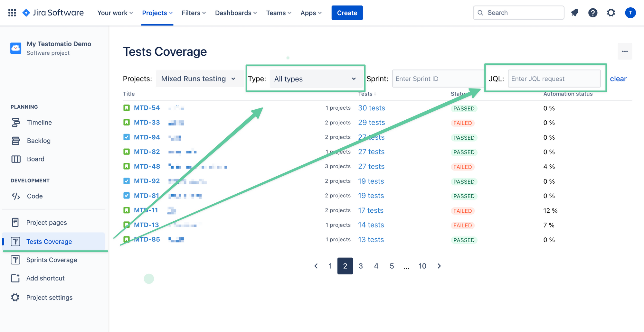
Task: Click the search magnifier icon
Action: (x=480, y=13)
